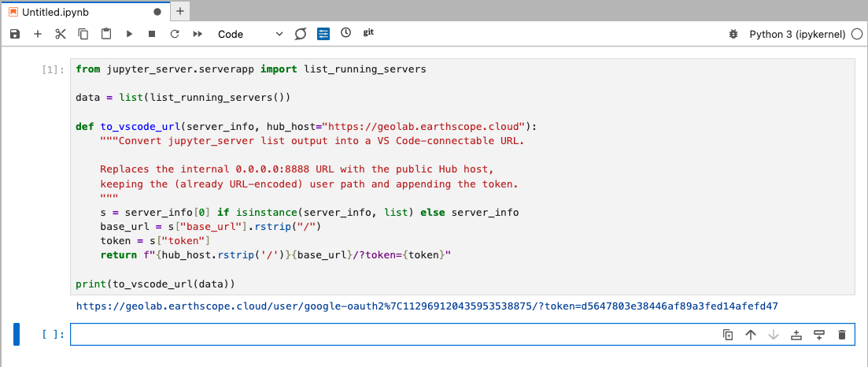Place cursor on the print(to_vscode_url(data)) line
The width and height of the screenshot is (868, 367).
pos(156,284)
